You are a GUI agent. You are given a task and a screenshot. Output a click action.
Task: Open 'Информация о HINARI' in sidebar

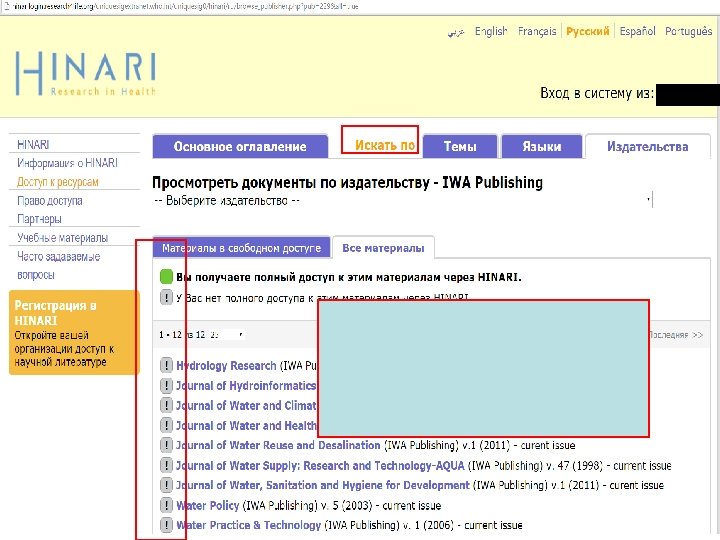67,163
